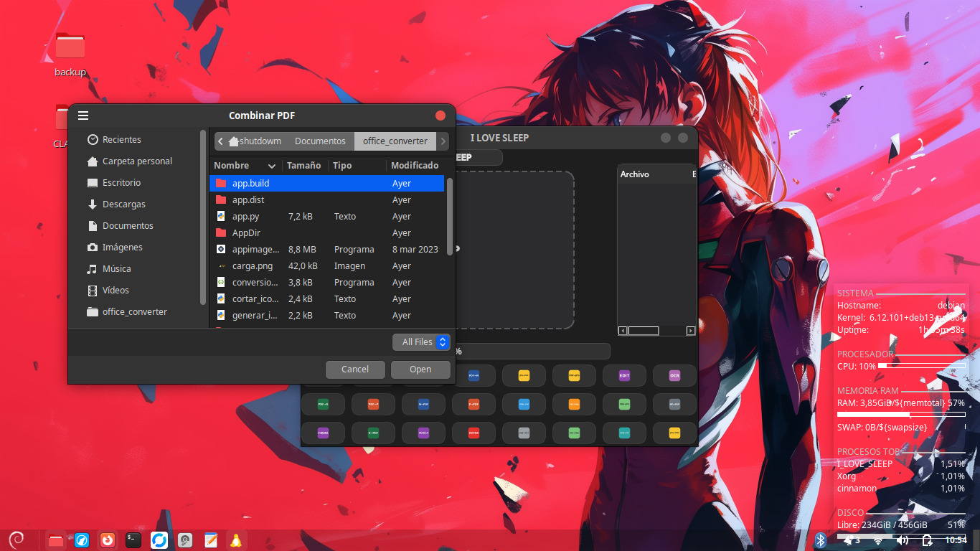Select the generar_i… file row
Image resolution: width=980 pixels, height=551 pixels.
pyautogui.click(x=326, y=316)
